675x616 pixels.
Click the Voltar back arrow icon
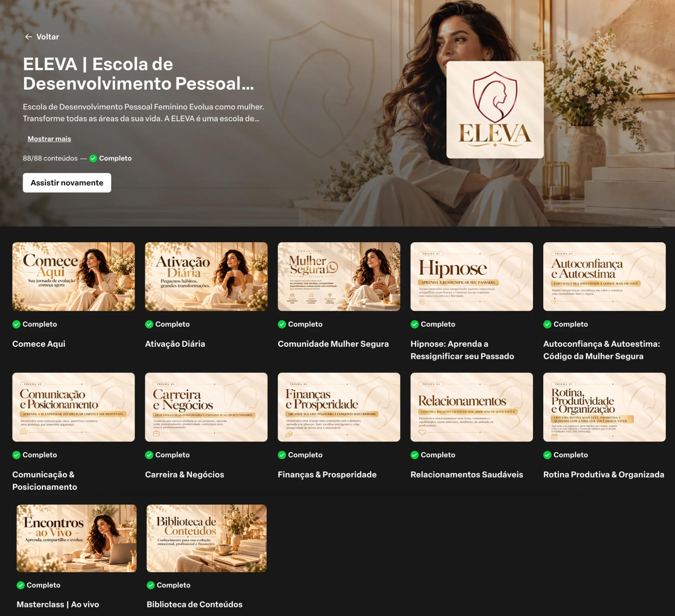[29, 37]
